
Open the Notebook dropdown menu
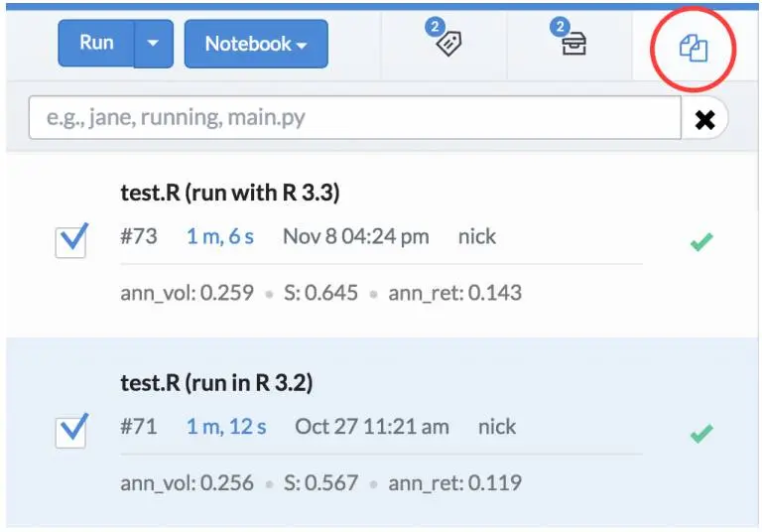tap(255, 44)
